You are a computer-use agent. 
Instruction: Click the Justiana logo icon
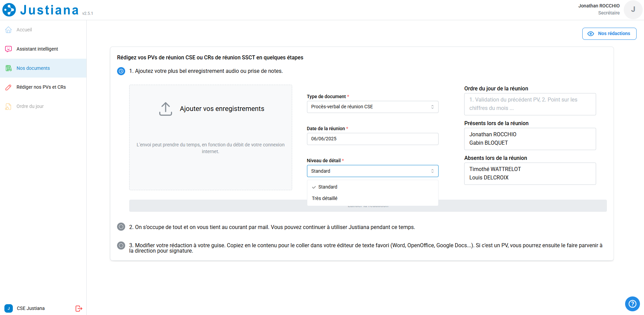pyautogui.click(x=9, y=10)
